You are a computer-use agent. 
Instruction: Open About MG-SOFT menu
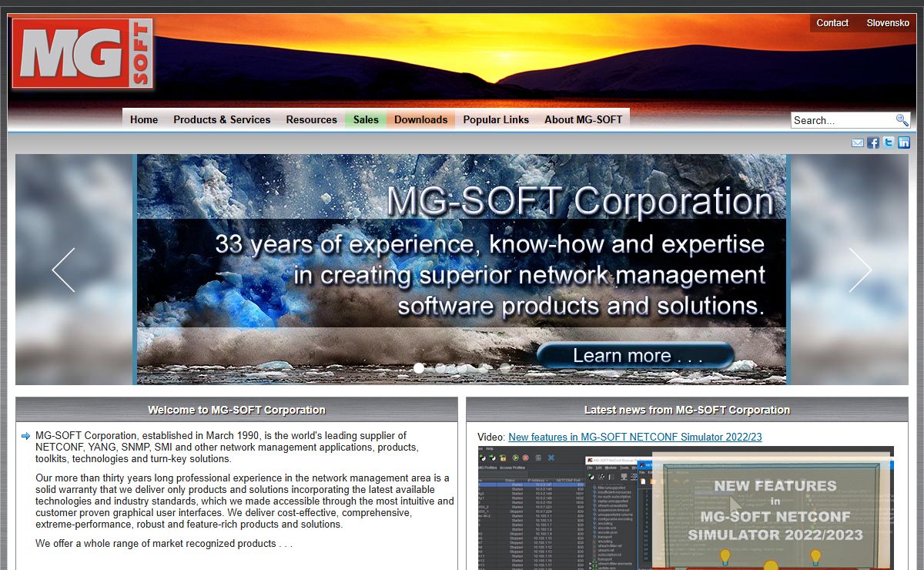[583, 119]
